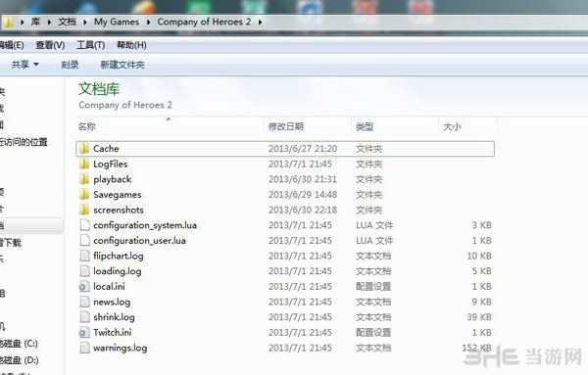Screen dimensions: 588x375
Task: Select the configuration_system.lua file name
Action: (145, 225)
